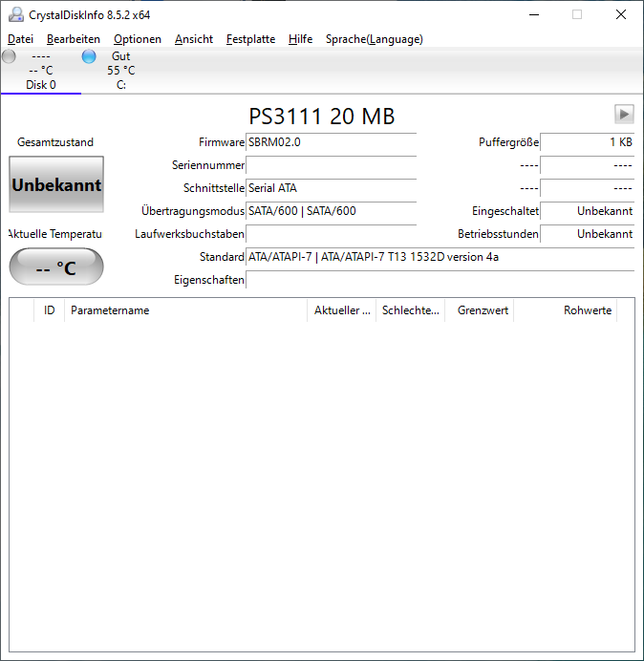The height and width of the screenshot is (661, 644).
Task: Go to next disk with arrow button
Action: point(624,114)
